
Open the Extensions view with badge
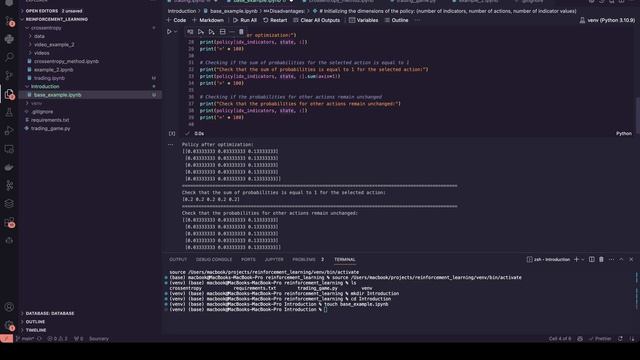click(9, 222)
